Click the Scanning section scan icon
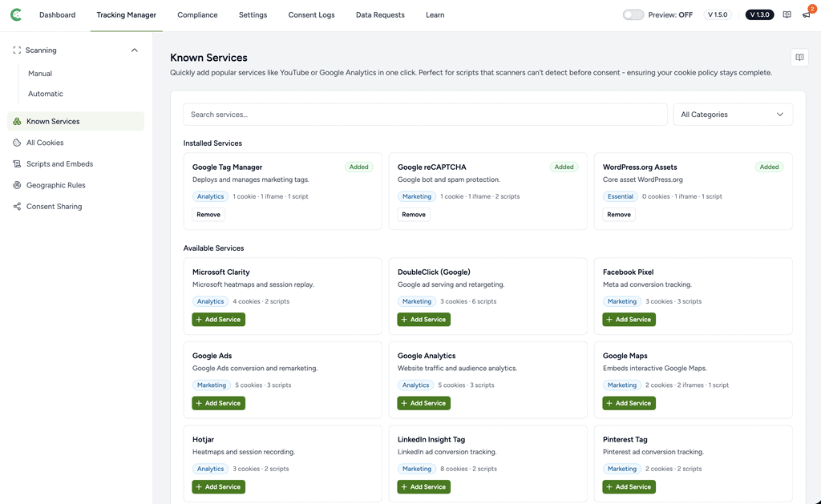 click(17, 50)
